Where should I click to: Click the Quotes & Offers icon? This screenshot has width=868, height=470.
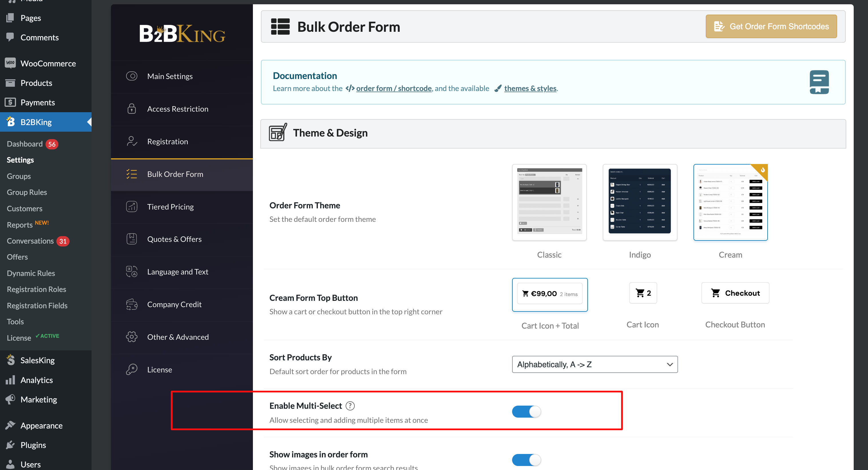132,238
